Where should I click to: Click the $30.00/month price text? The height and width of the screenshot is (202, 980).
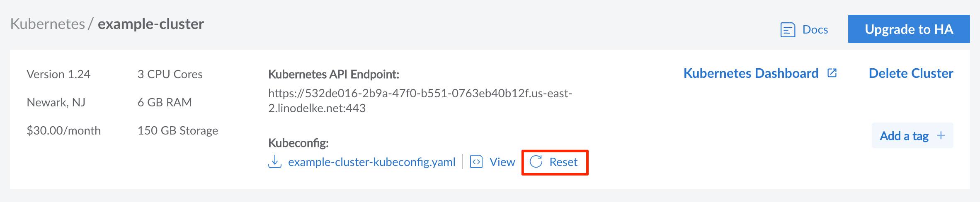(64, 130)
